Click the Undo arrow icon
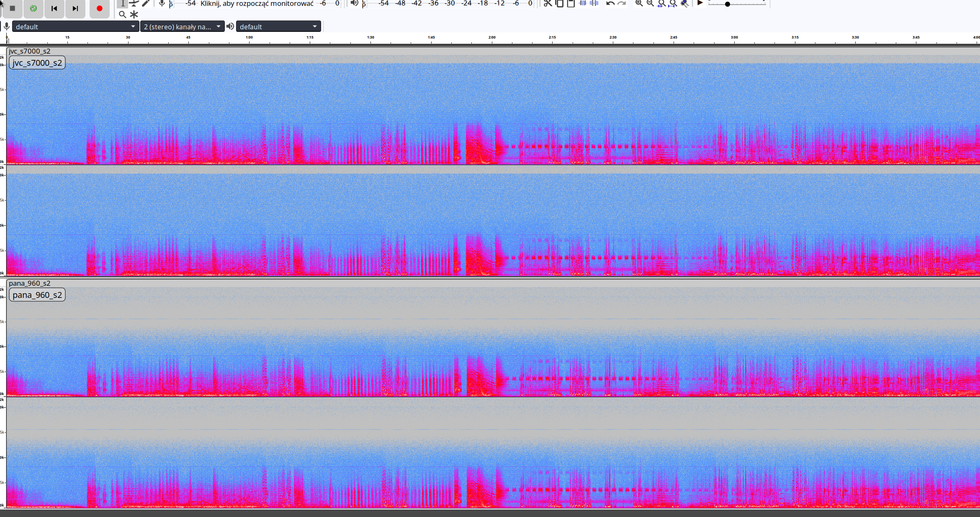The width and height of the screenshot is (980, 517). pyautogui.click(x=610, y=3)
